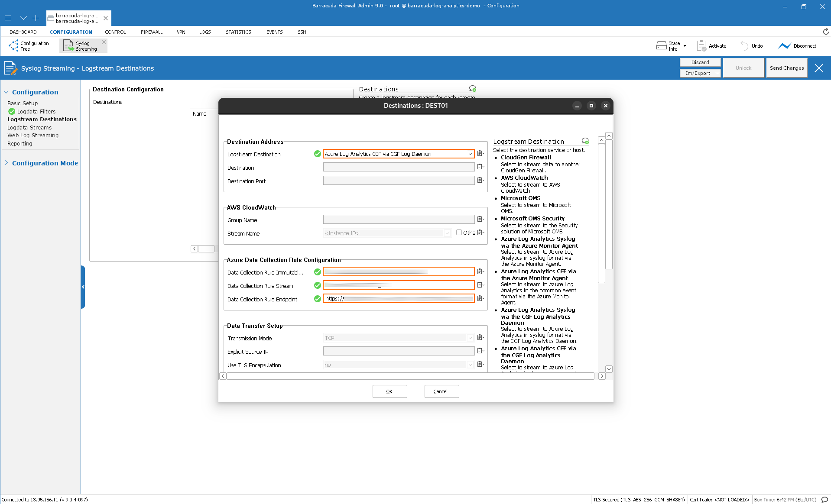831x504 pixels.
Task: Select Web Log Streaming in sidebar
Action: (x=33, y=135)
